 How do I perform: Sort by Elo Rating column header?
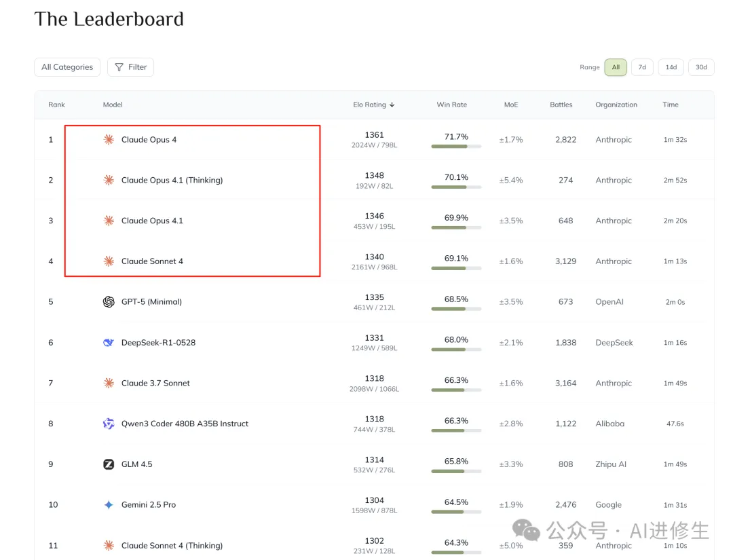(x=373, y=105)
